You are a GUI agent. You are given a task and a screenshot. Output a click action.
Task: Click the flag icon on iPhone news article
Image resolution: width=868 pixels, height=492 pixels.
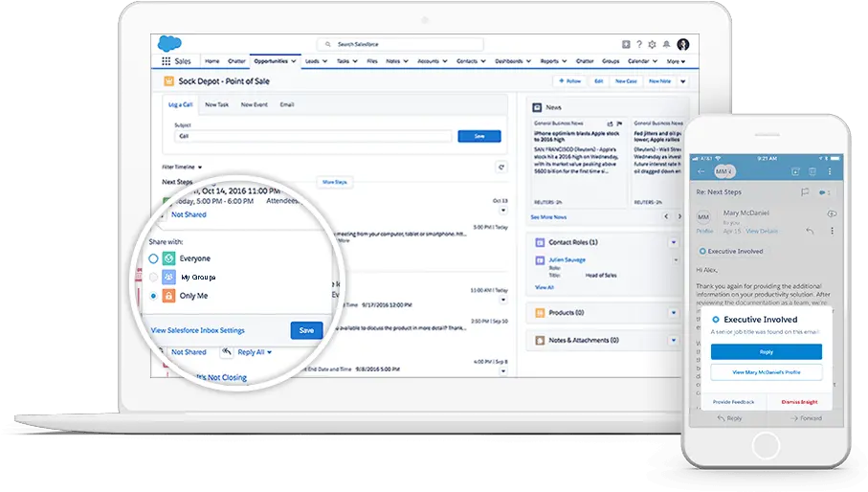click(619, 123)
